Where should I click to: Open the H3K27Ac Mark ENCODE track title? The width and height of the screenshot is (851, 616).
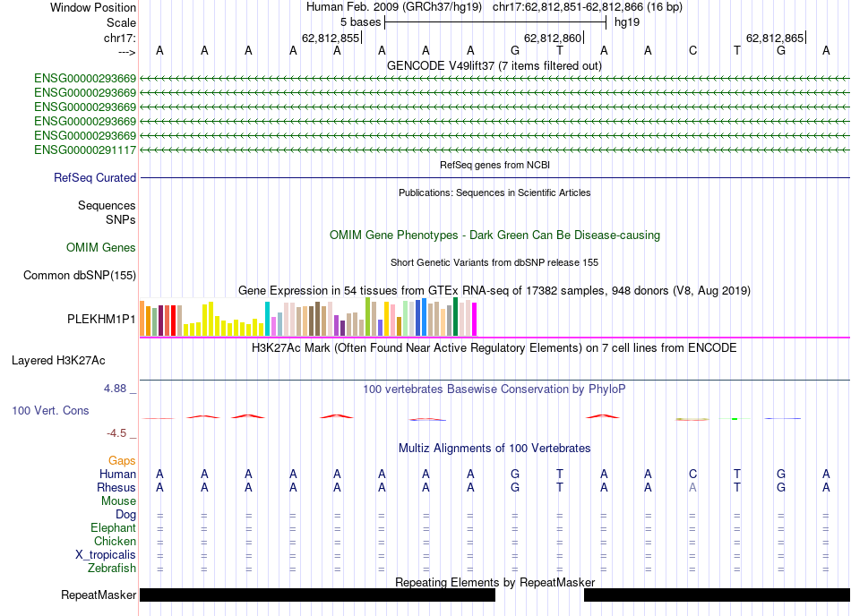click(x=494, y=347)
